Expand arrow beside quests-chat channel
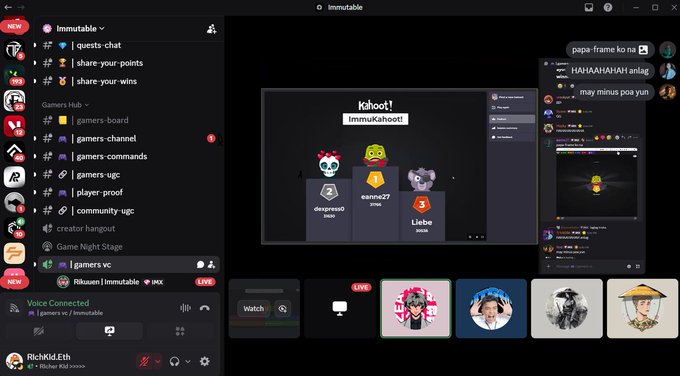The image size is (680, 376). [x=35, y=45]
